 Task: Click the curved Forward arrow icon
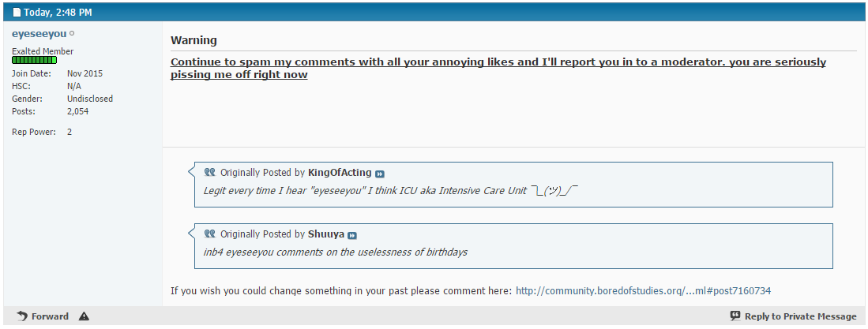(x=22, y=316)
